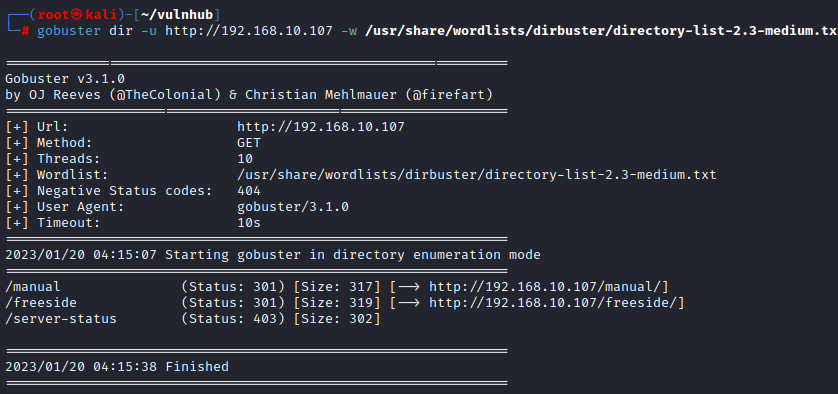Click the Wordlist value path ending medium.txt

coord(477,175)
